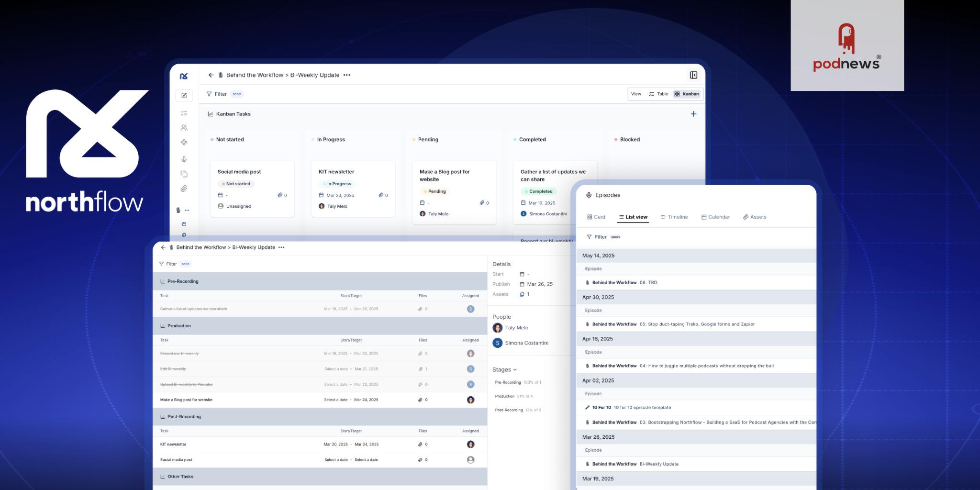Switch to Table view

point(658,94)
